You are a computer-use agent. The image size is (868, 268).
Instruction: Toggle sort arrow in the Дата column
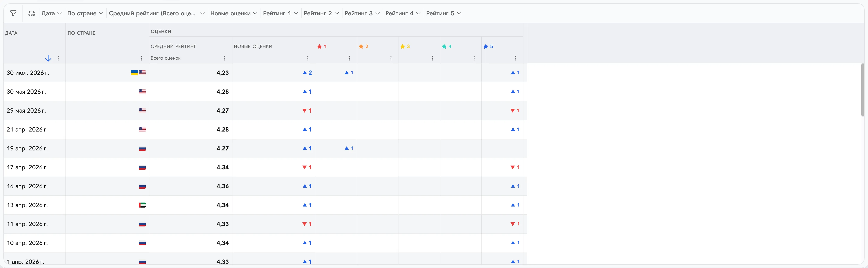[x=48, y=58]
